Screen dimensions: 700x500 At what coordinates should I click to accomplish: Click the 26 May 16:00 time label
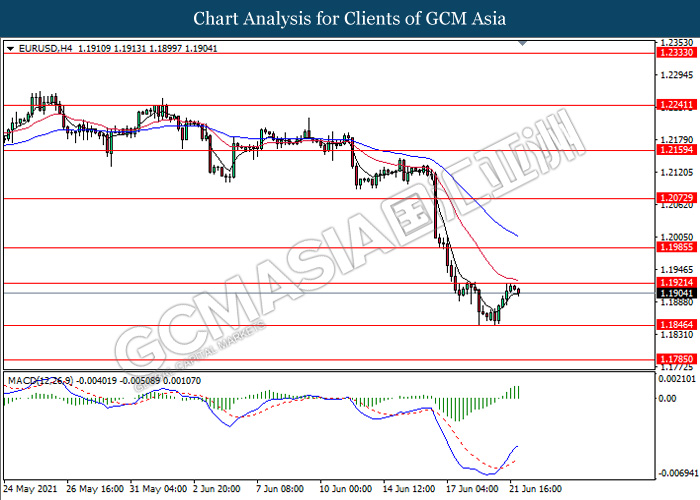[x=95, y=489]
